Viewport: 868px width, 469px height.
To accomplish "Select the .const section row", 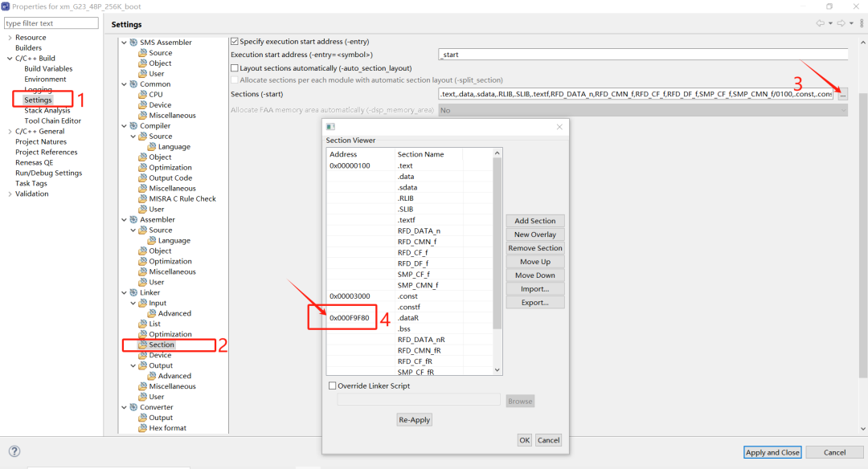I will (x=410, y=296).
